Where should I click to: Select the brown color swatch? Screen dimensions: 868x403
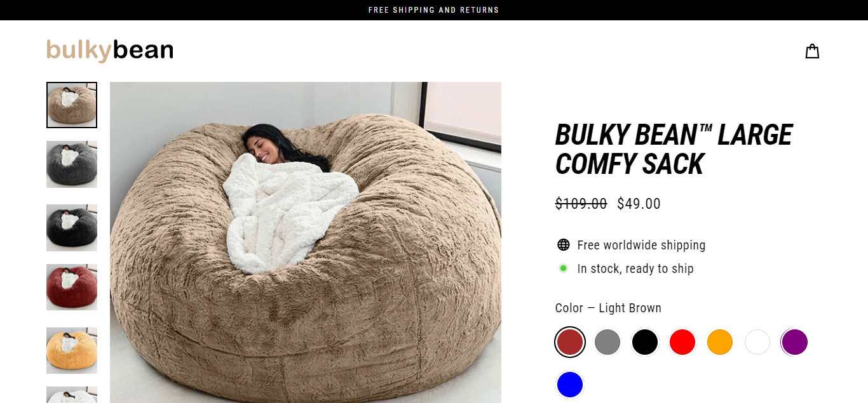569,342
